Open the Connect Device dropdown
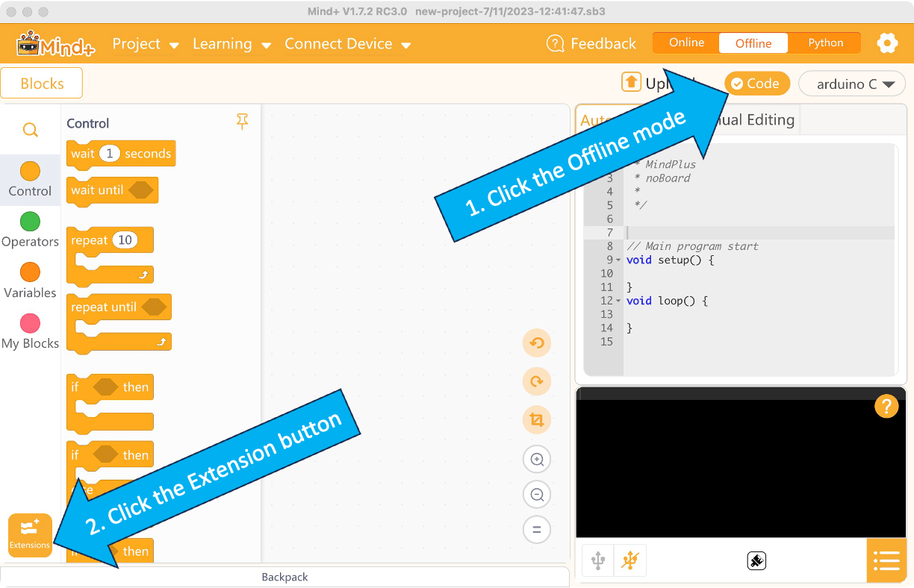The height and width of the screenshot is (588, 914). [347, 44]
